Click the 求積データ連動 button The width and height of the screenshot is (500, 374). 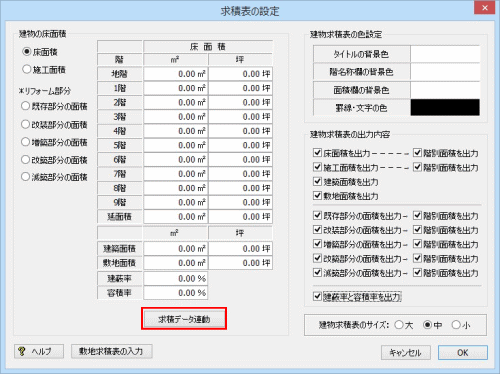(x=184, y=319)
